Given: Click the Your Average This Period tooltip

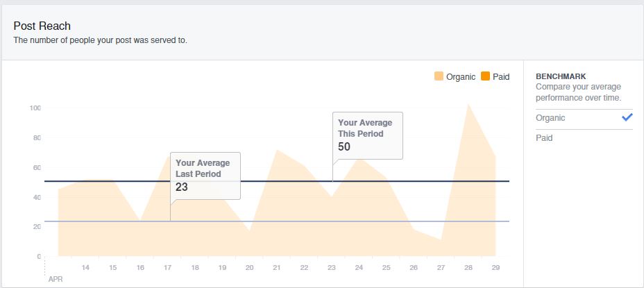Looking at the screenshot, I should [x=367, y=135].
